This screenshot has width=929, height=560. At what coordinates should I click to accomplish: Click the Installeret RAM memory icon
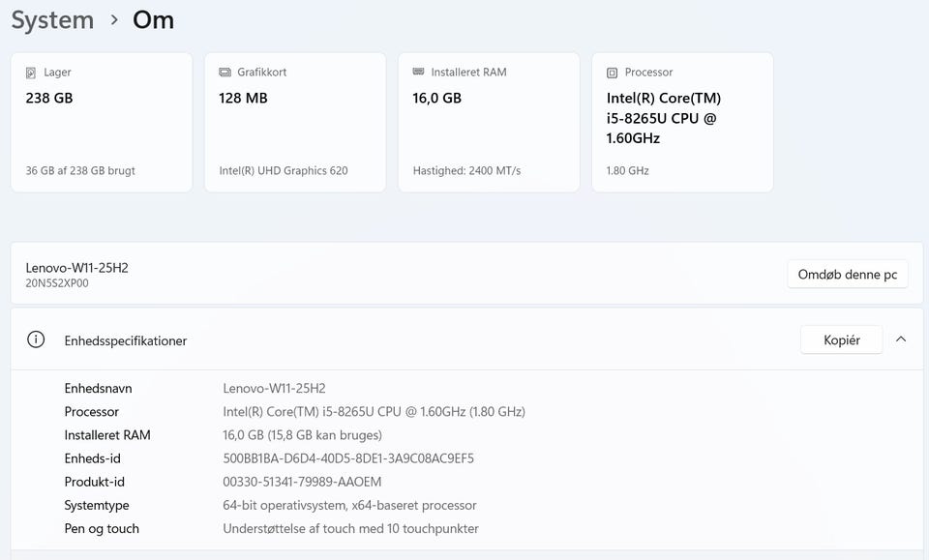coord(418,73)
